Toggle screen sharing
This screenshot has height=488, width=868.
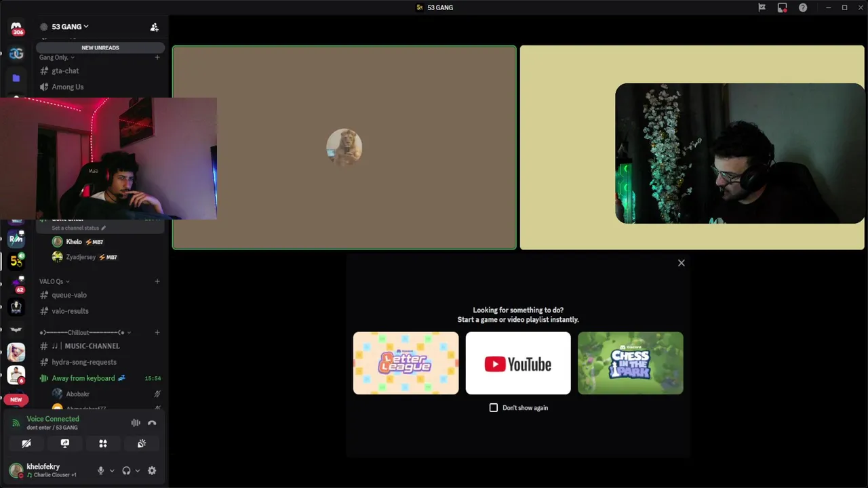pos(64,443)
